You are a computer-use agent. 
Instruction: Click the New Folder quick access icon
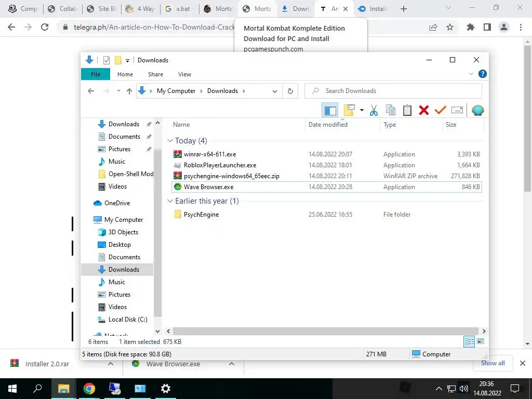pos(118,60)
